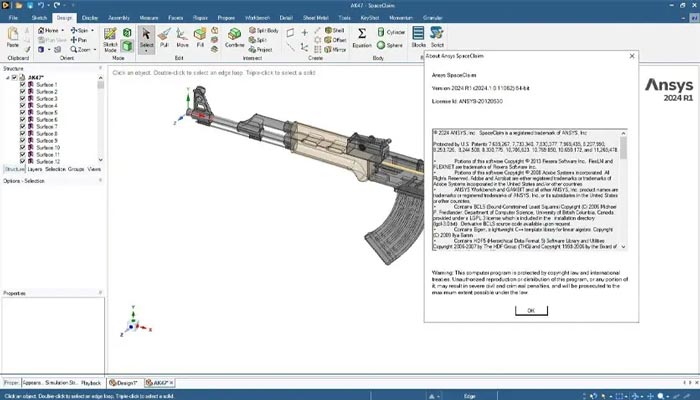Click the Point tool in Create
This screenshot has height=400, width=700.
click(x=304, y=32)
